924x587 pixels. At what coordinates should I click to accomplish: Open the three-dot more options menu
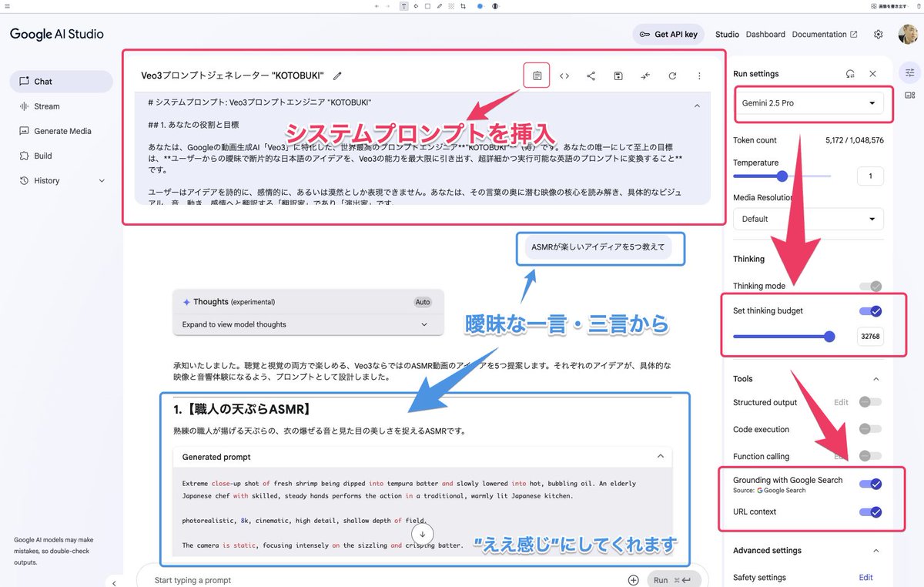click(x=699, y=75)
